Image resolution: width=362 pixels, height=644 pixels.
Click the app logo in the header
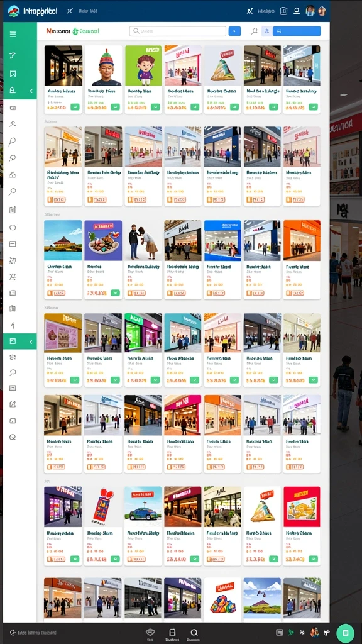(14, 11)
